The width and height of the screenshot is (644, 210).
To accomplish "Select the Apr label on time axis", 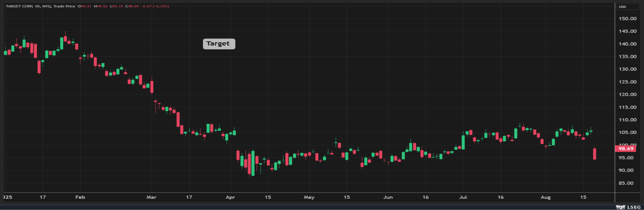I will [x=230, y=197].
